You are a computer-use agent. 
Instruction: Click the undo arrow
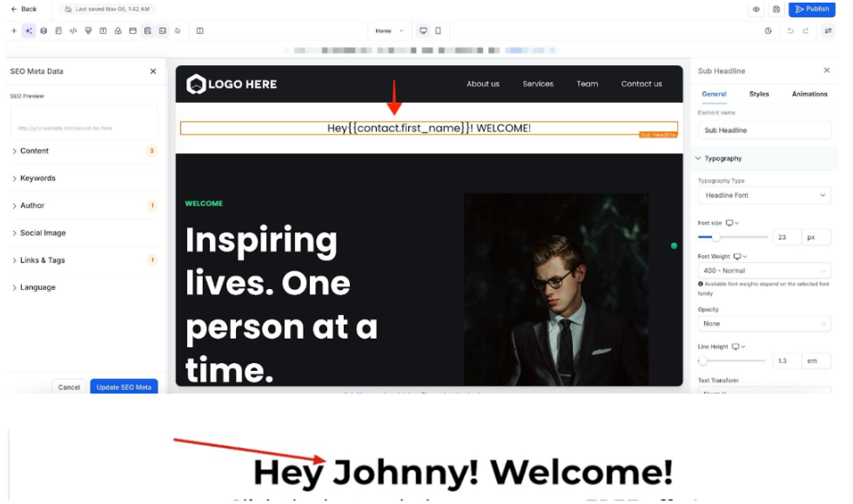790,30
